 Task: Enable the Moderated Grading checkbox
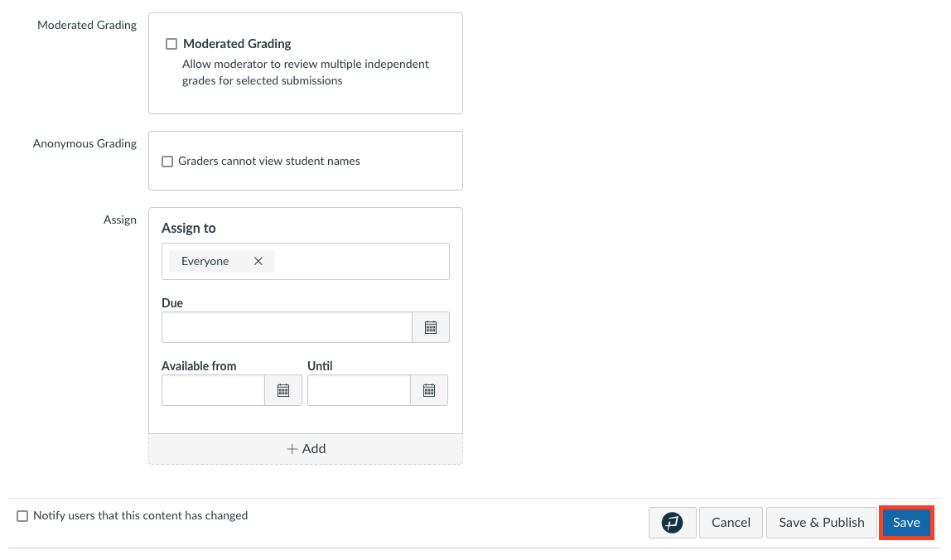pos(171,44)
